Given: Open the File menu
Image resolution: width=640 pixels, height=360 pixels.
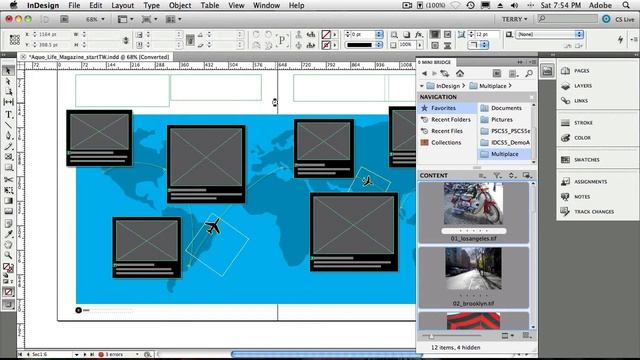Looking at the screenshot, I should tap(74, 5).
